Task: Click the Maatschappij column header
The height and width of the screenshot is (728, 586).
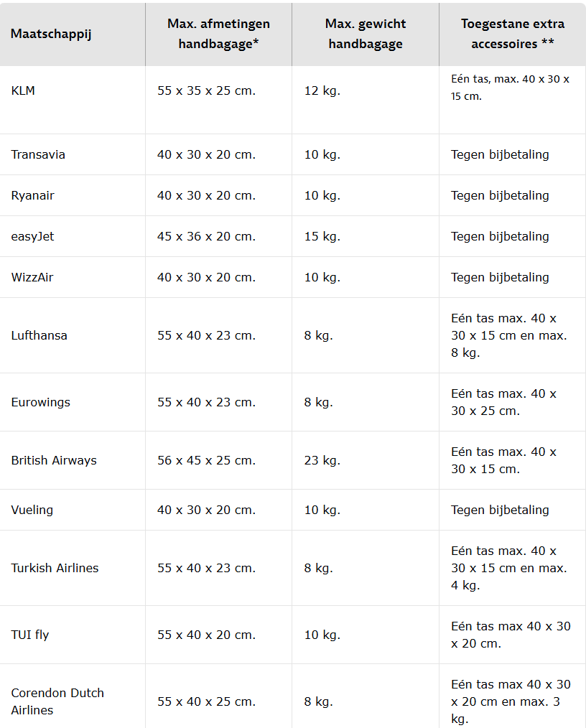Action: 51,34
